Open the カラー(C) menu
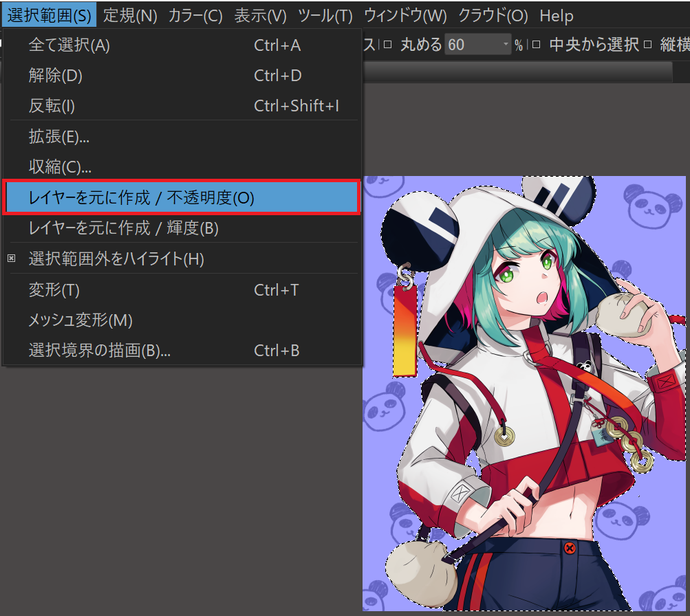The width and height of the screenshot is (690, 616). click(x=195, y=15)
